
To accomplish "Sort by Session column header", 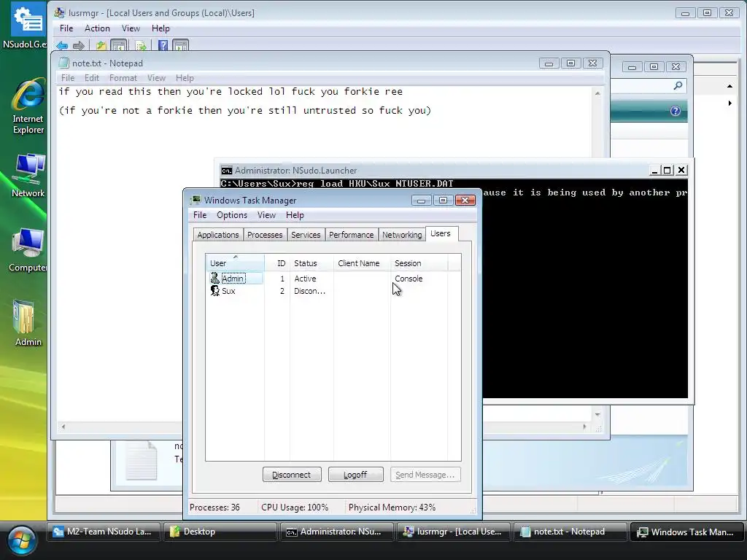I will tap(419, 262).
